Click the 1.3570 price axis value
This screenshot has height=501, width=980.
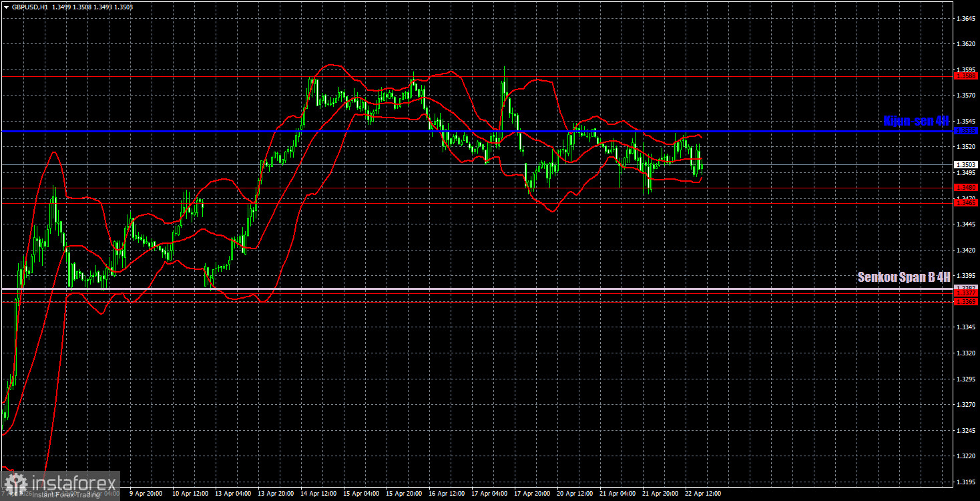click(966, 96)
